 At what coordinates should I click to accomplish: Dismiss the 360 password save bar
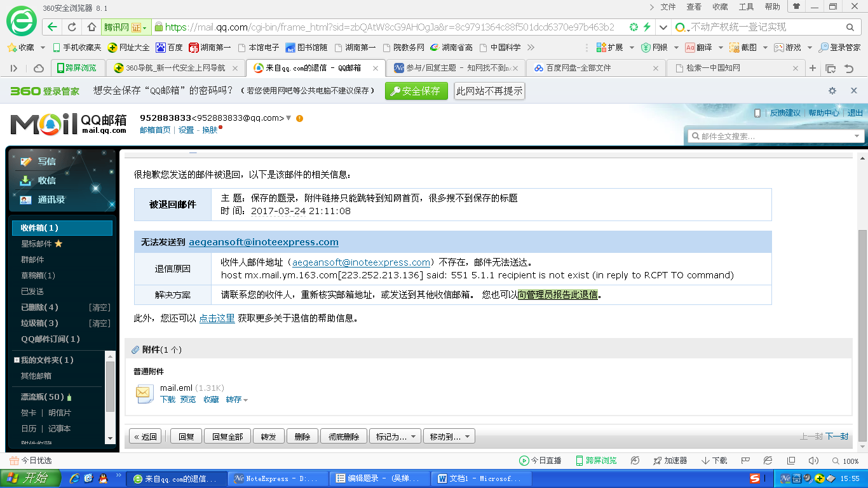tap(854, 91)
